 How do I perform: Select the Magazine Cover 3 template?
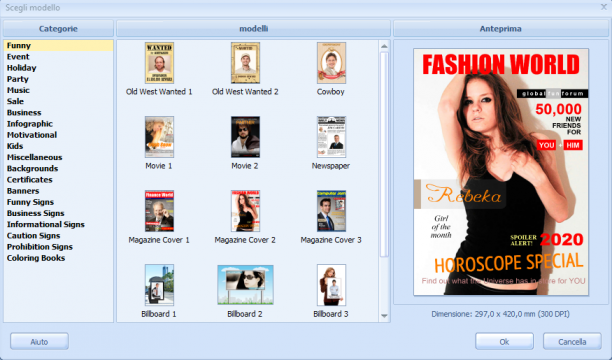(331, 211)
